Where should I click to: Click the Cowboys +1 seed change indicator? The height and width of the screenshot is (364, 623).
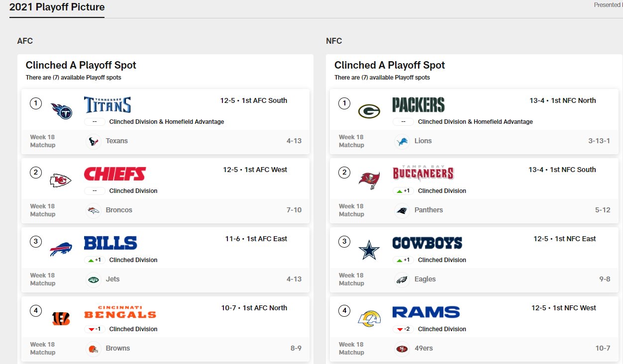(x=403, y=260)
